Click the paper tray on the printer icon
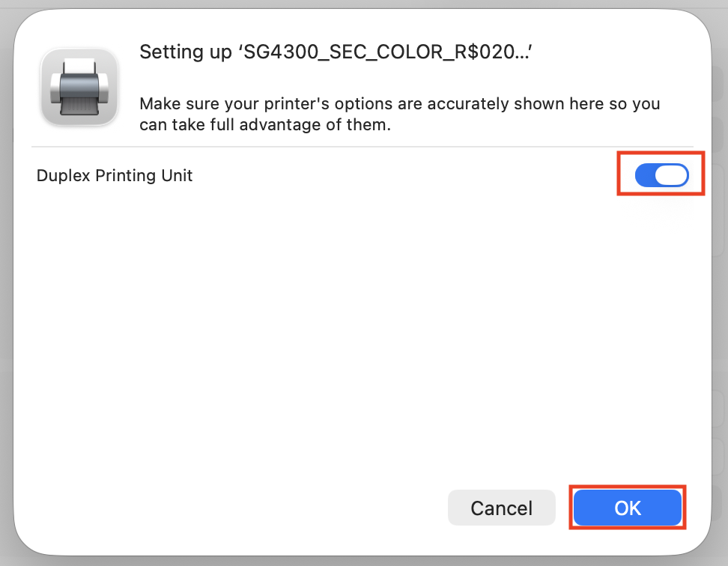The height and width of the screenshot is (566, 728). 79,107
